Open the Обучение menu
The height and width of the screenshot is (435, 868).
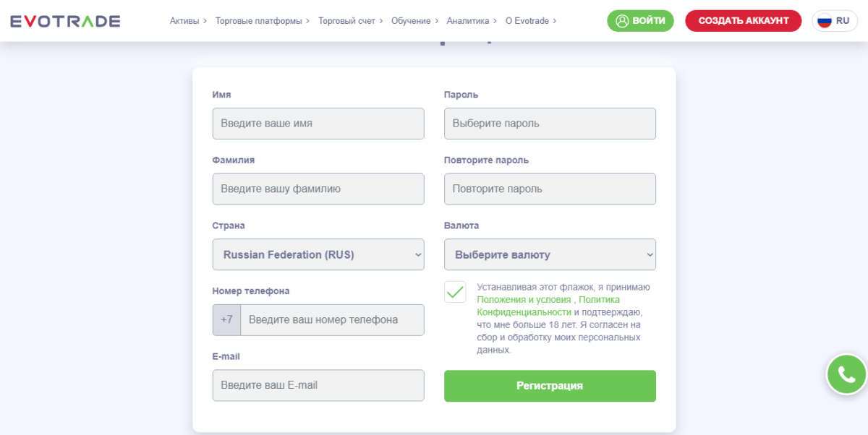tap(414, 21)
